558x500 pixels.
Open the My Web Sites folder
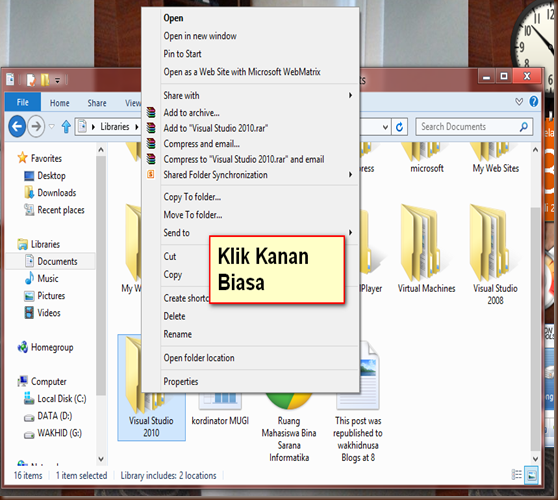click(x=495, y=158)
